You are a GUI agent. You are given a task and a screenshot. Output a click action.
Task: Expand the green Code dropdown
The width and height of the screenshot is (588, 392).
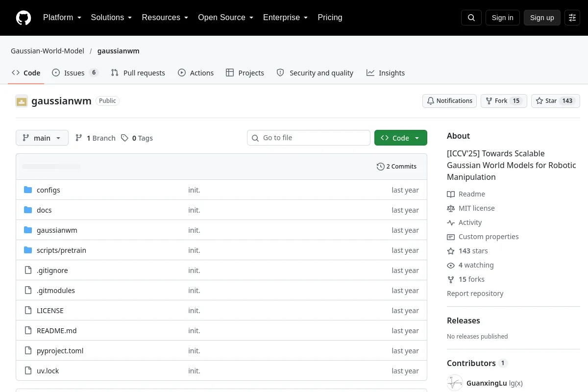point(401,138)
